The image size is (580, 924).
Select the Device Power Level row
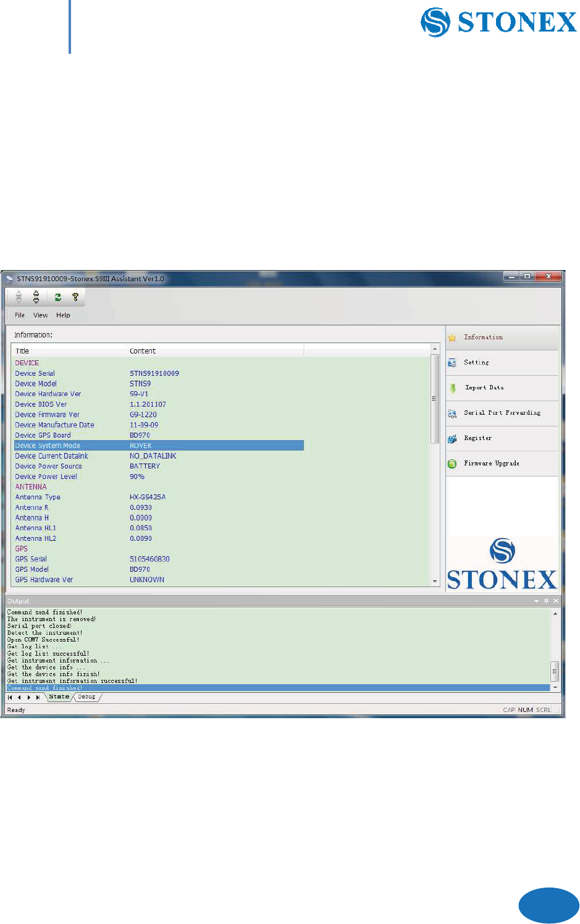158,477
